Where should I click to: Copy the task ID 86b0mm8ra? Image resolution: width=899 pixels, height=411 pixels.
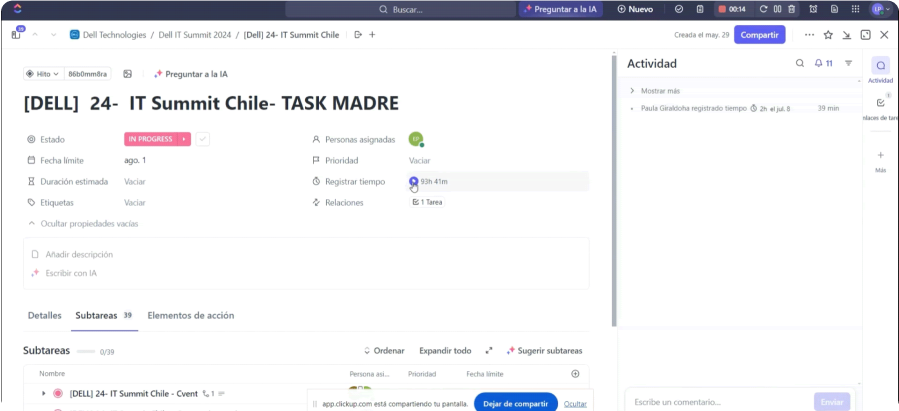coord(87,74)
